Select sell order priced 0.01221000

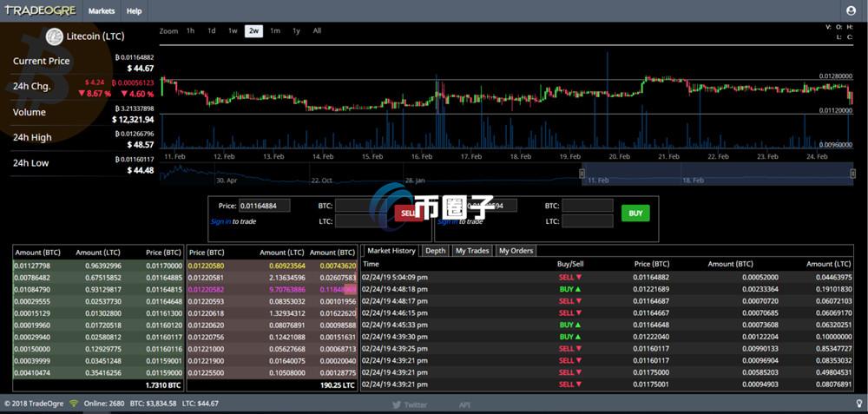(273, 349)
